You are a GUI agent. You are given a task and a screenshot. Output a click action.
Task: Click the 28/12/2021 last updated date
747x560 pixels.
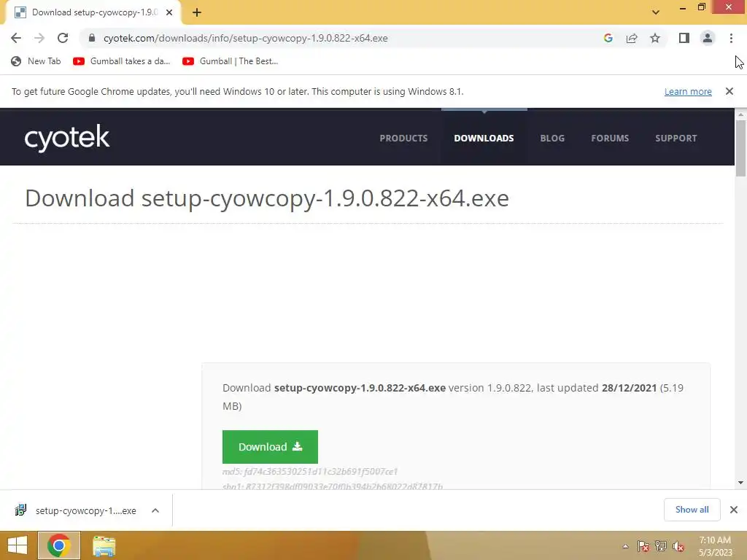629,388
